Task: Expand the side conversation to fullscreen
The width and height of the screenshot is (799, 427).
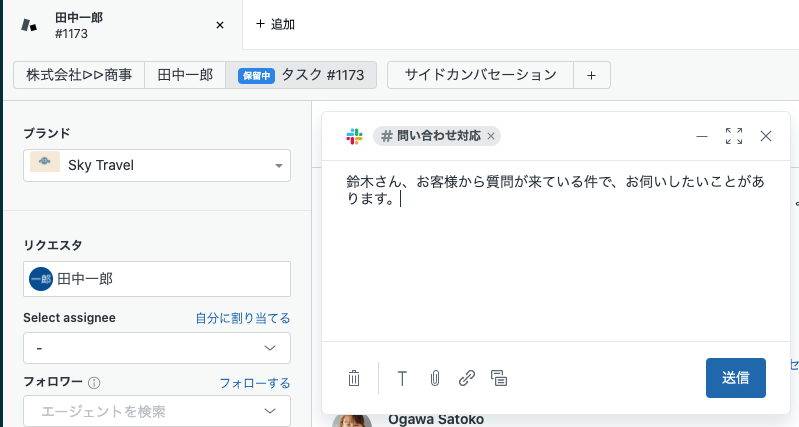Action: pyautogui.click(x=734, y=136)
